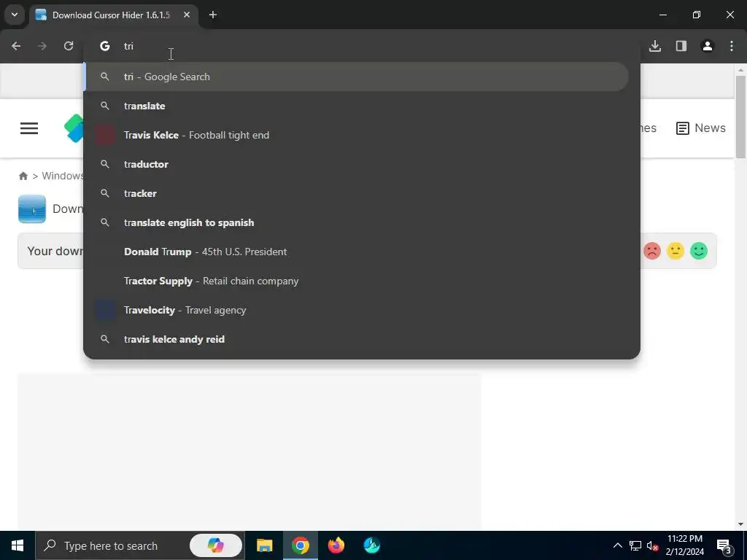Open the Chrome downloads icon
The image size is (747, 560).
coord(655,46)
